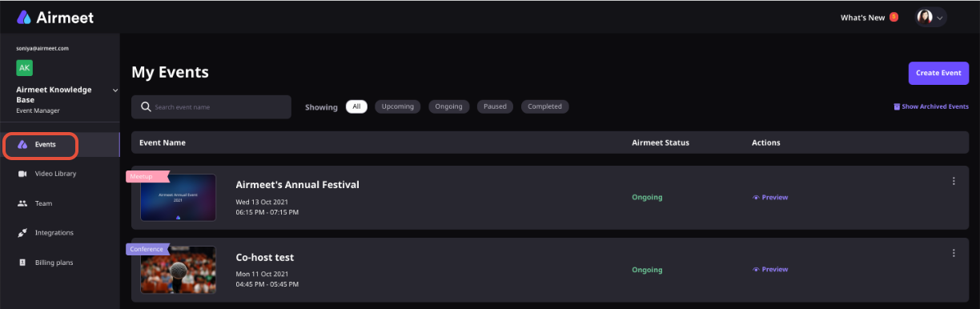980x309 pixels.
Task: Filter events by Upcoming
Action: (x=398, y=106)
